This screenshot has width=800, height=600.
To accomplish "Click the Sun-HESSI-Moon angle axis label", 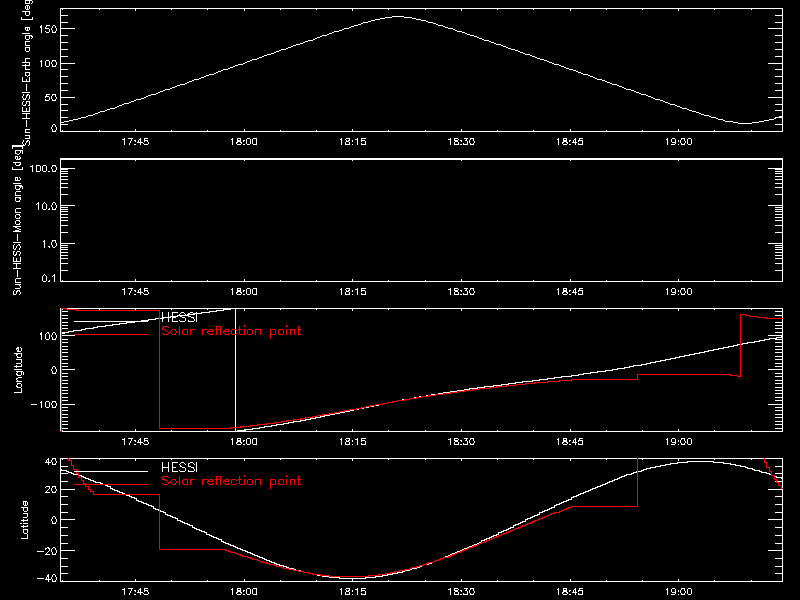I will 17,220.
